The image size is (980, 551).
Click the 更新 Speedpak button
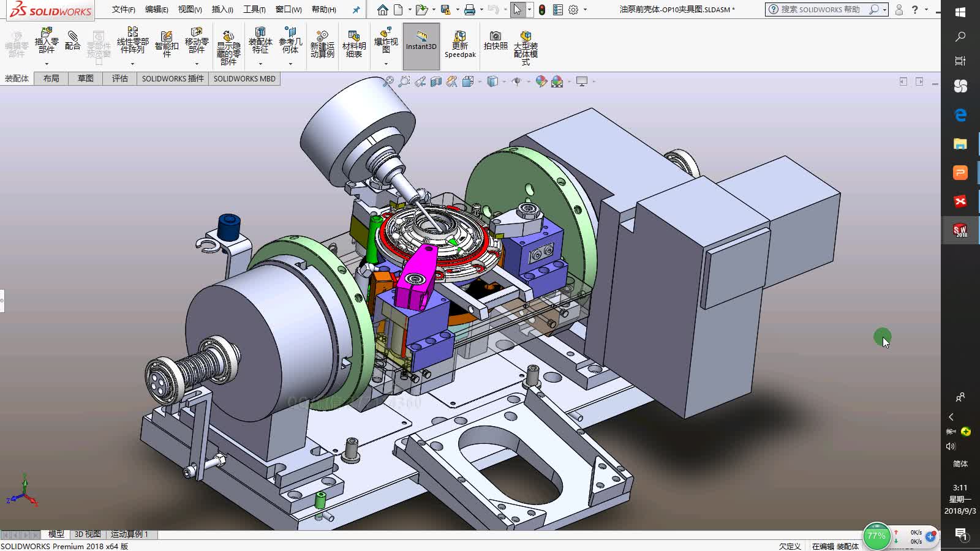coord(459,43)
